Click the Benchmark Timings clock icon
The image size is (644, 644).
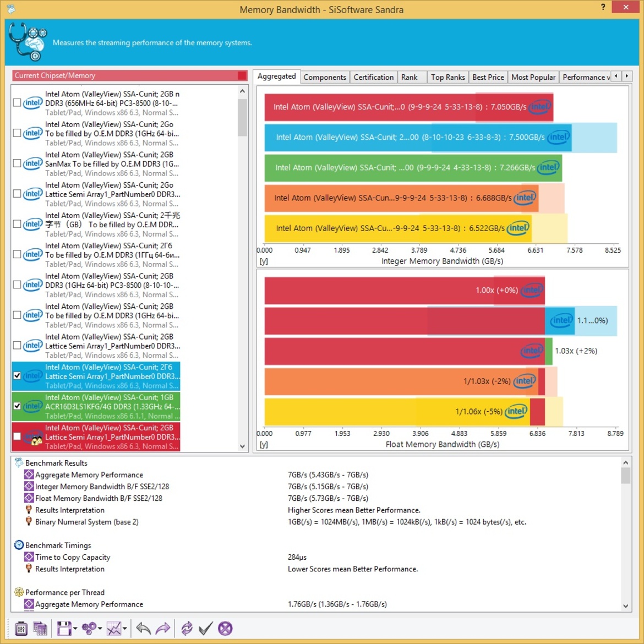pyautogui.click(x=19, y=545)
